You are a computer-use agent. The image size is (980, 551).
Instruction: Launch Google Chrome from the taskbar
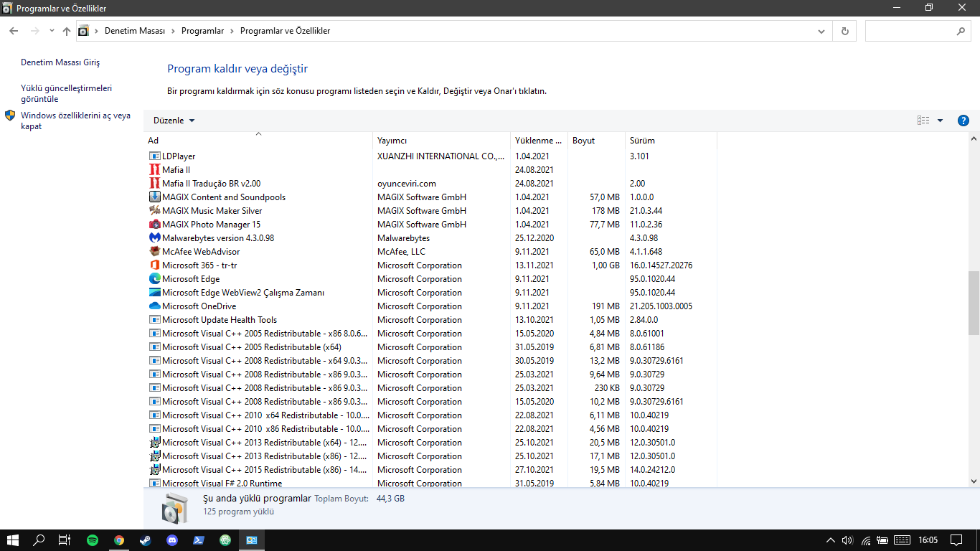[x=119, y=540]
